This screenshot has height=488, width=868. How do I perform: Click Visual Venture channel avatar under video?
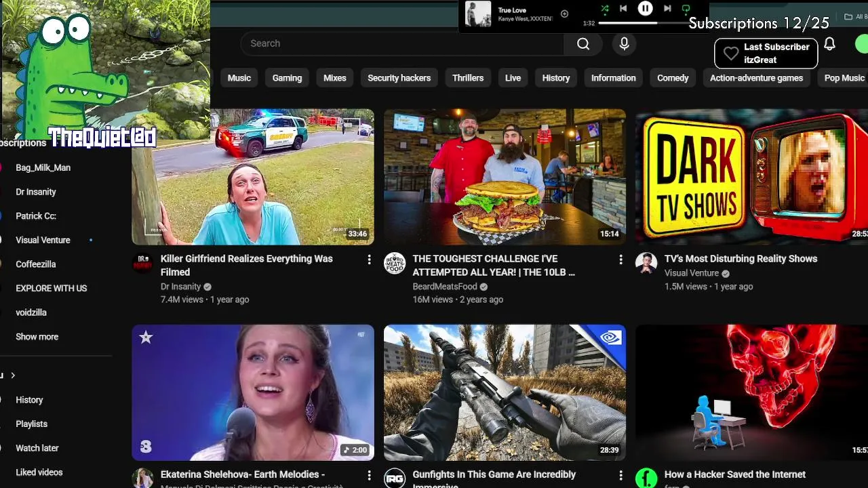[646, 263]
